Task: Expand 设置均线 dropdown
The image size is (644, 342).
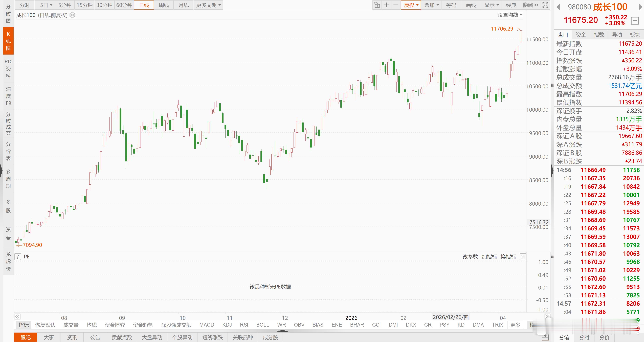Action: tap(510, 15)
